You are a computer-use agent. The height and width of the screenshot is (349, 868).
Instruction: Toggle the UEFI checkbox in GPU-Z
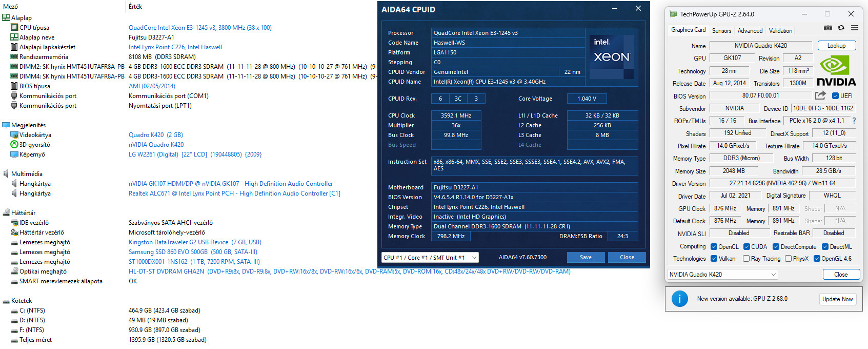pos(835,95)
